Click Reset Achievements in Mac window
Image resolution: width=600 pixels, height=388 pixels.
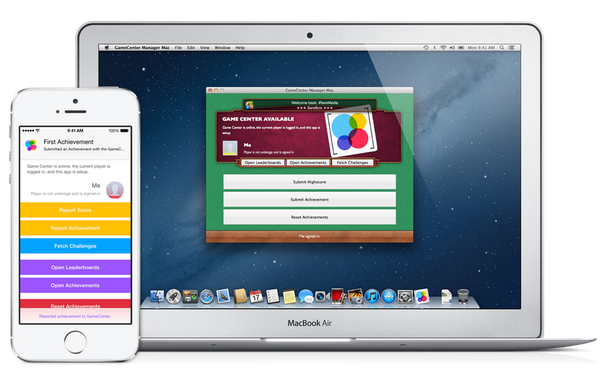coord(310,217)
